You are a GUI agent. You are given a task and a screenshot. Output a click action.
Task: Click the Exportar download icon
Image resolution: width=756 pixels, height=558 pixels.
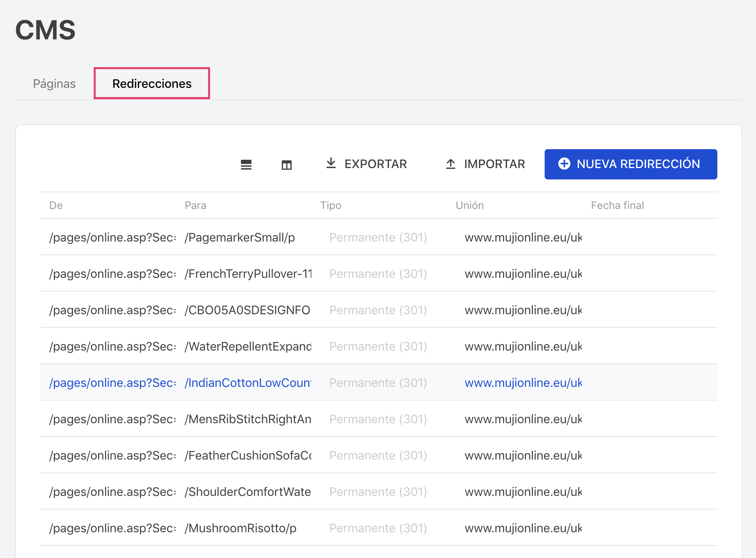click(x=331, y=163)
